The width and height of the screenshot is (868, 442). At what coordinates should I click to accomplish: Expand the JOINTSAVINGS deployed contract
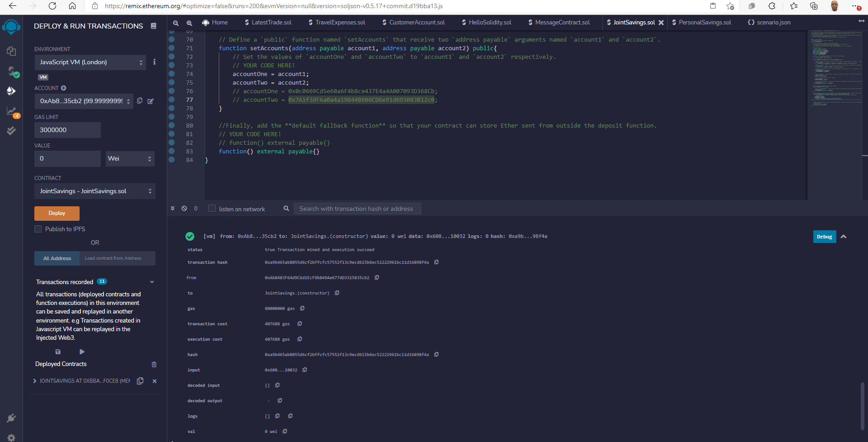[x=35, y=381]
